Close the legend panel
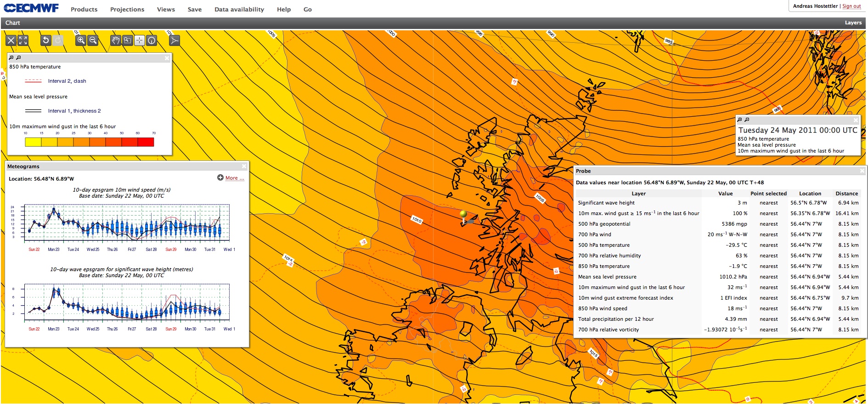 pyautogui.click(x=167, y=58)
